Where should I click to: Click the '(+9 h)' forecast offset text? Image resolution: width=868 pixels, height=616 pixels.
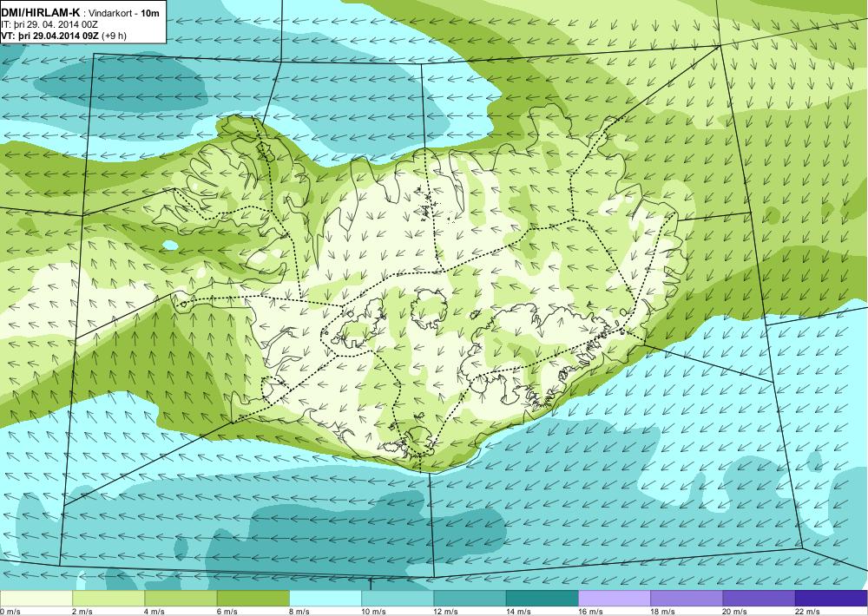114,36
